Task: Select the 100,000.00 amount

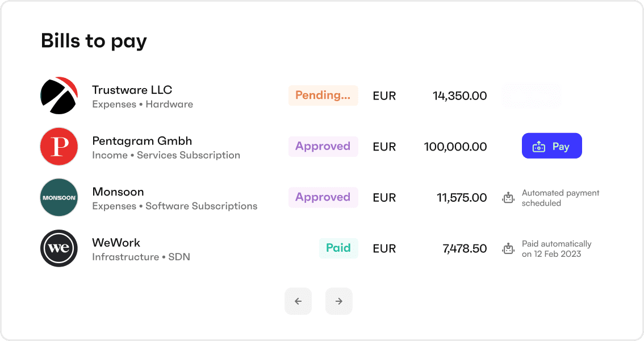Action: pos(455,147)
